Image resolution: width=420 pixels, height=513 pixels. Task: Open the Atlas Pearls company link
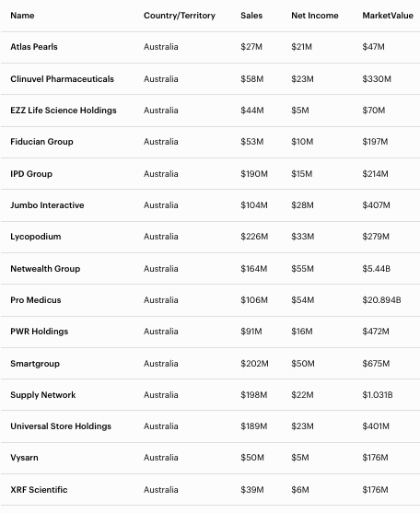34,47
